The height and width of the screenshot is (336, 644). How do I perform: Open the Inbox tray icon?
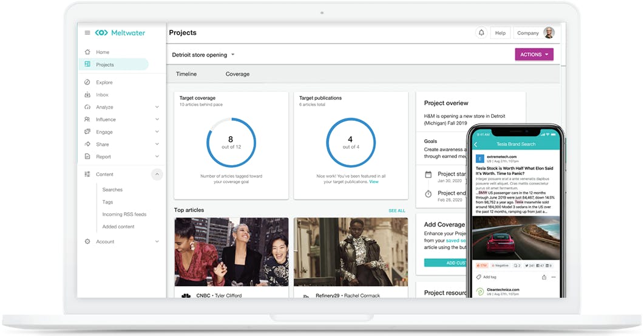point(87,95)
